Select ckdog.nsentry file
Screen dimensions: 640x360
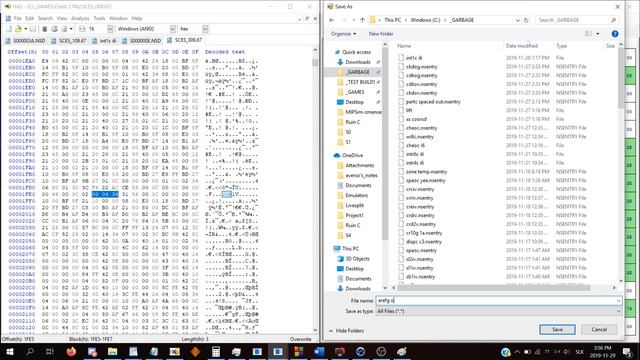(421, 67)
